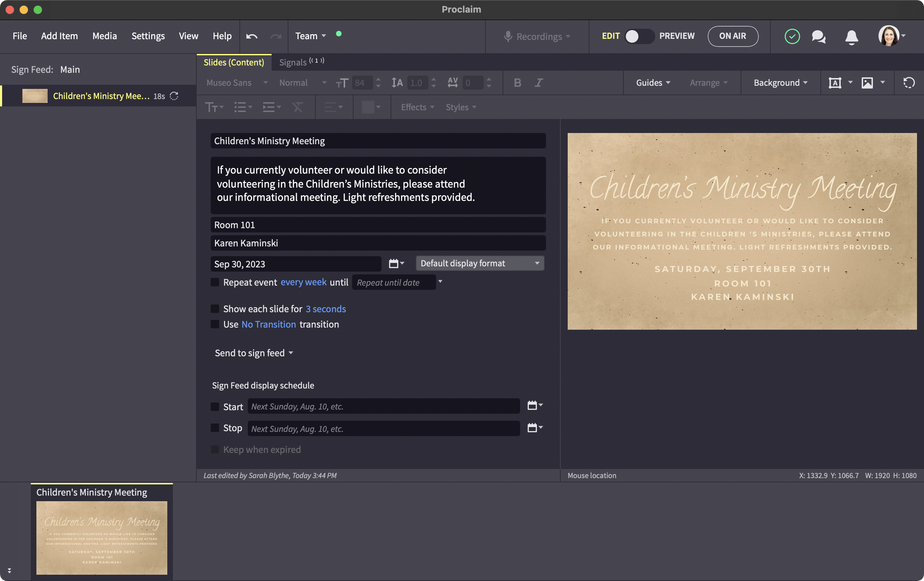The width and height of the screenshot is (924, 581).
Task: Enable the Repeat event checkbox
Action: 215,282
